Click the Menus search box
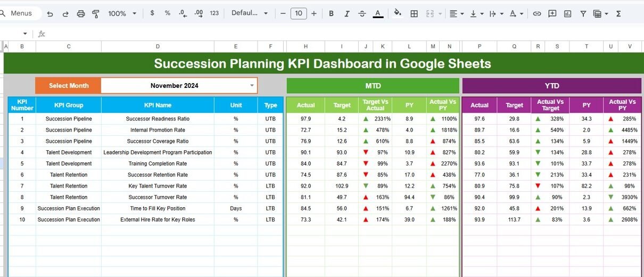The image size is (644, 277). (21, 13)
